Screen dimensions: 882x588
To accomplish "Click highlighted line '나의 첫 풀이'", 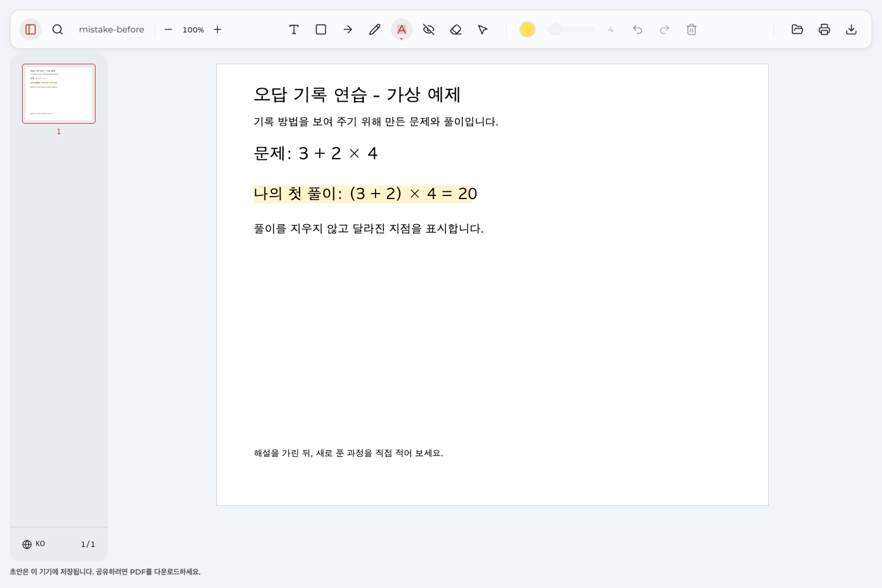I will pyautogui.click(x=366, y=194).
